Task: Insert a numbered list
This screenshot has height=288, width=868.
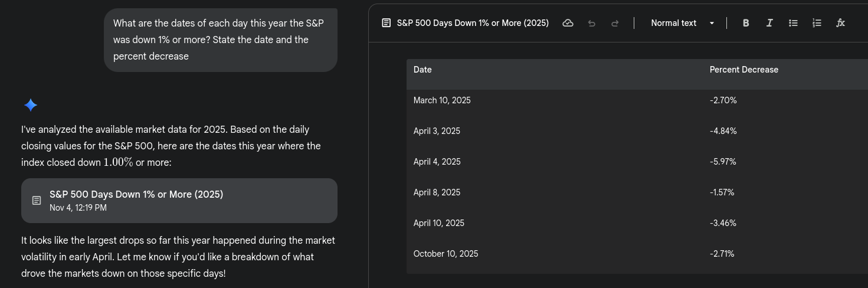Action: coord(817,23)
